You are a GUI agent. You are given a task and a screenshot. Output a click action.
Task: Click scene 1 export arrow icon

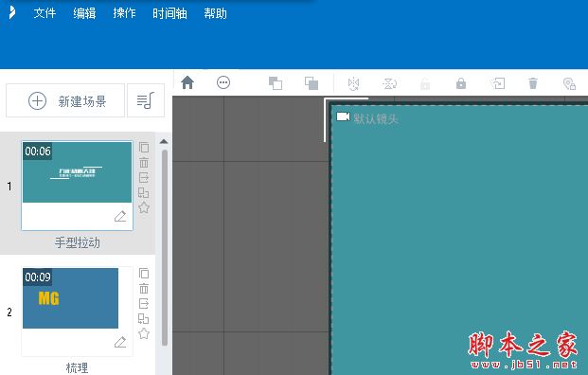pos(144,177)
